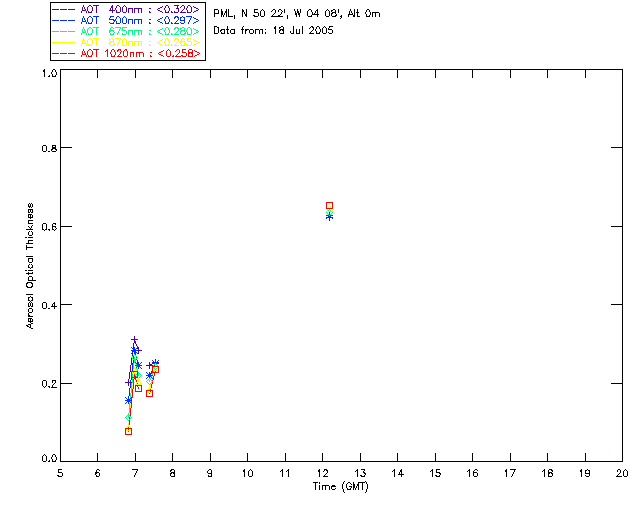This screenshot has width=640, height=512.
Task: Click the PML station location header text
Action: point(297,13)
